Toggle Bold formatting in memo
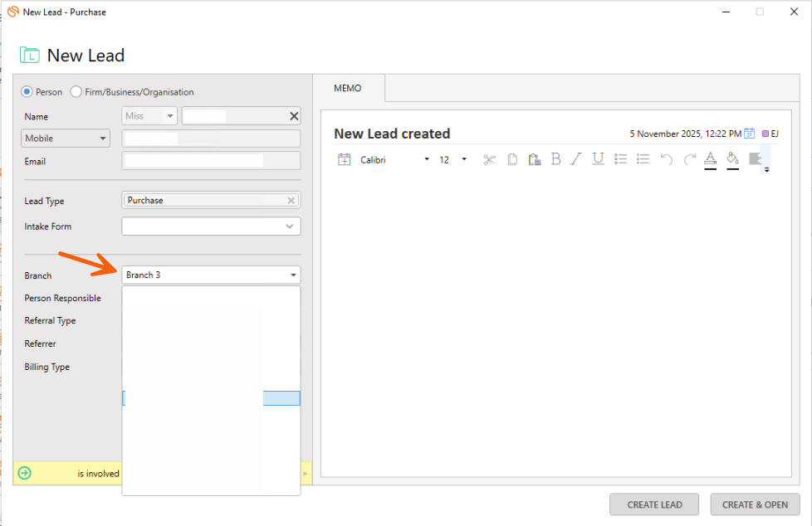This screenshot has width=812, height=526. pyautogui.click(x=555, y=159)
